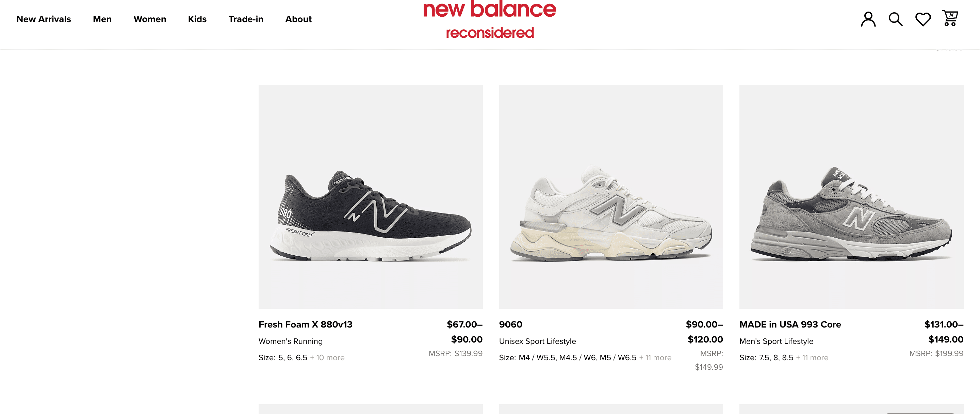
Task: Open the Fresh Foam X 880v13 title link
Action: coord(306,324)
